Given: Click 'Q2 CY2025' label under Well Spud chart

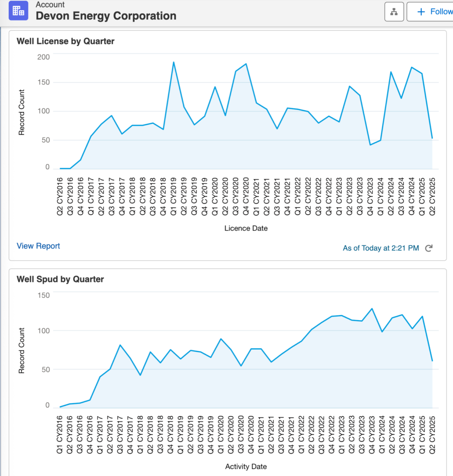Looking at the screenshot, I should (x=432, y=435).
